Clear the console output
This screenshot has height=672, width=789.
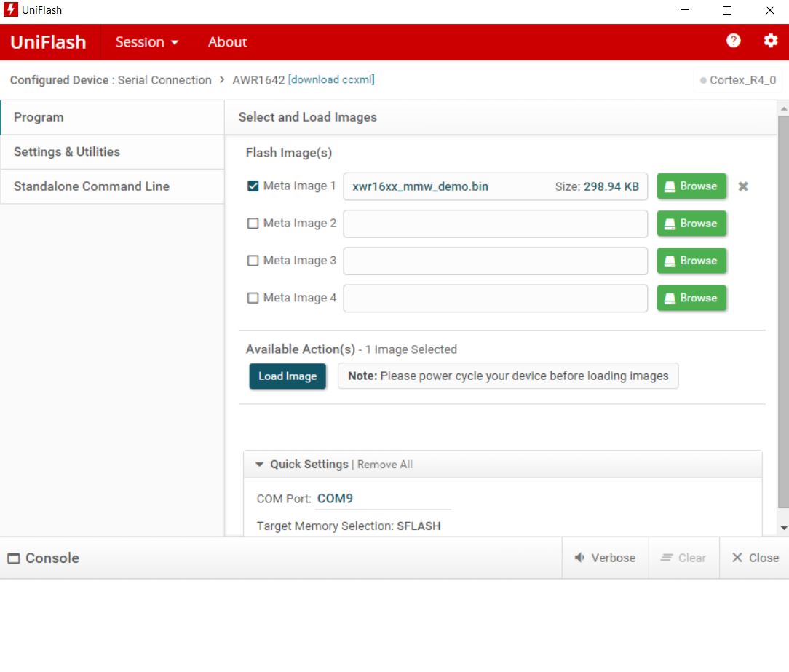(683, 558)
